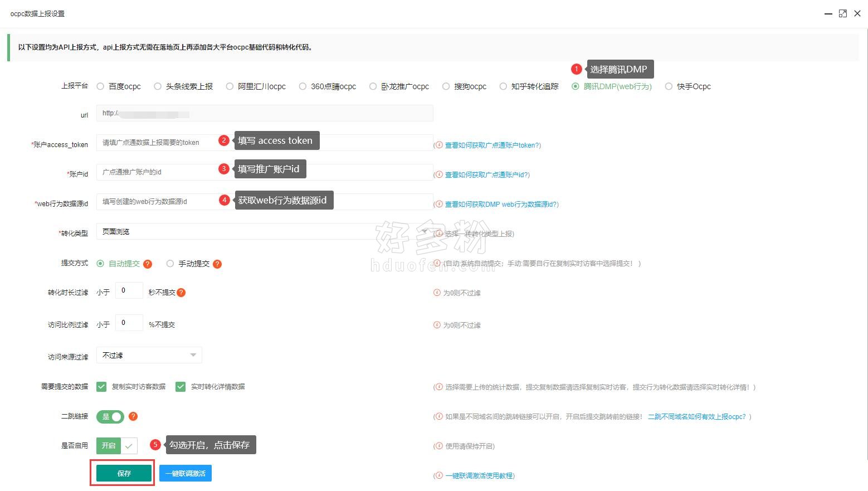868x491 pixels.
Task: Open 一键联调激活使用教程 link
Action: pyautogui.click(x=480, y=475)
